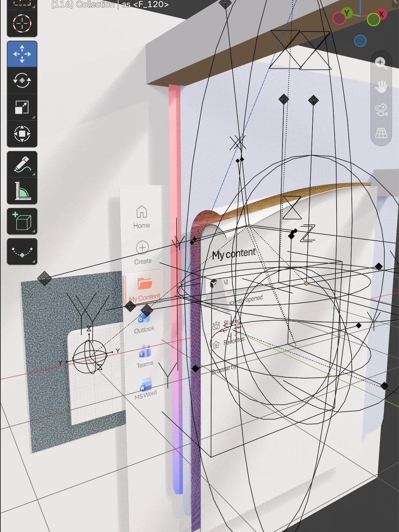Click the MS Word icon
399x532 pixels.
146,384
